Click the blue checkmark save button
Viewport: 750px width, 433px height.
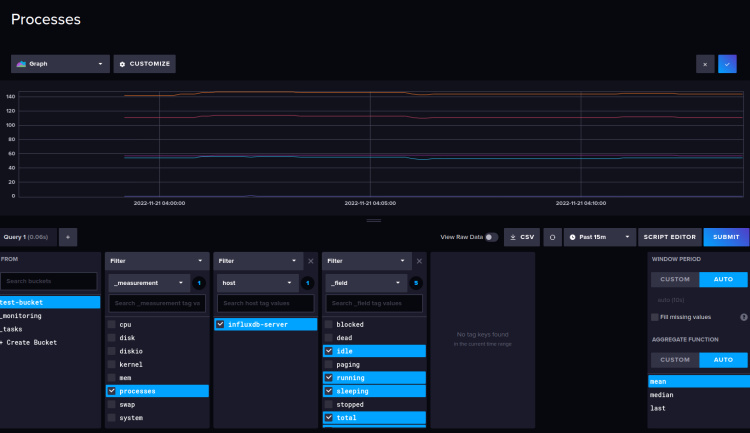(726, 64)
